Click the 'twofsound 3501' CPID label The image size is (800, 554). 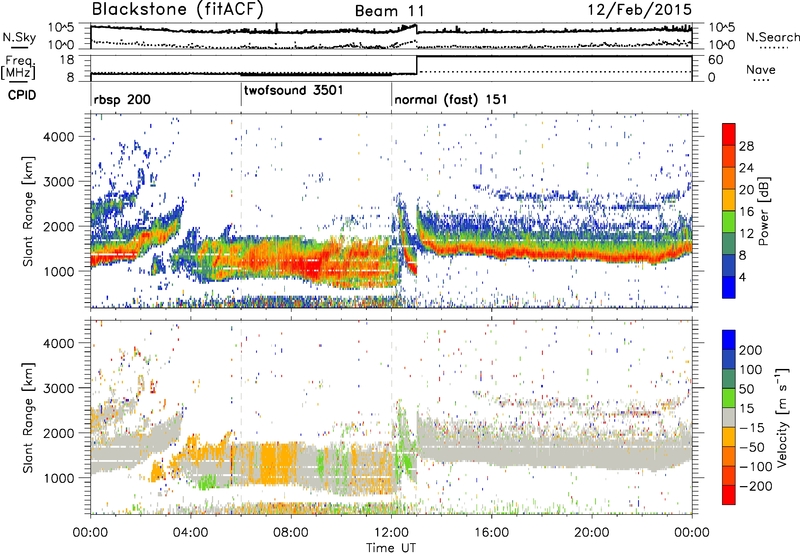coord(293,91)
